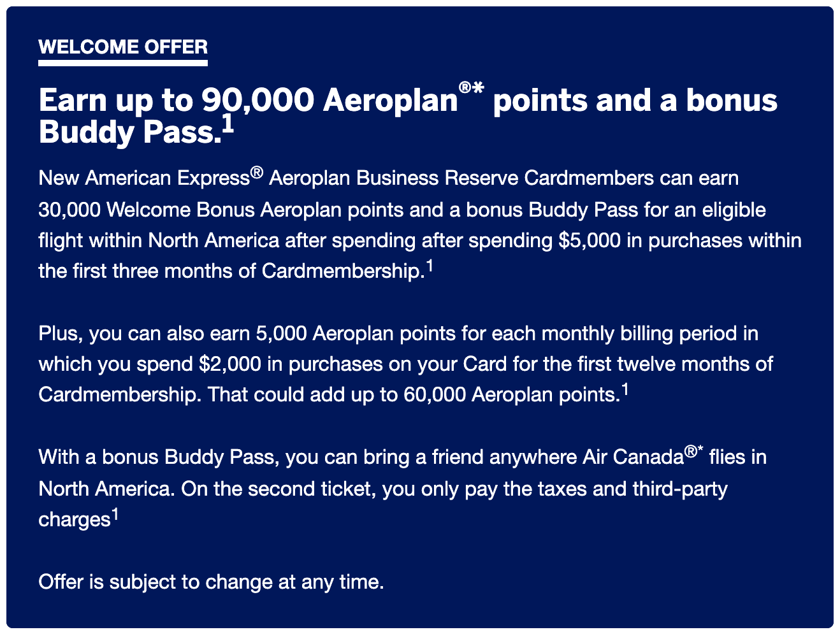Screen dimensions: 840x632
Task: Open footnote 1 after "60,000 Aeroplan points."
Action: tap(625, 389)
